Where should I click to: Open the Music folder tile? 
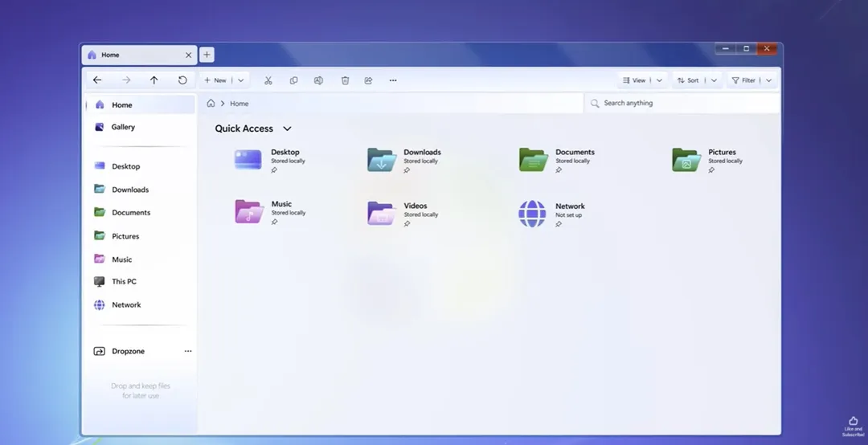click(x=249, y=211)
